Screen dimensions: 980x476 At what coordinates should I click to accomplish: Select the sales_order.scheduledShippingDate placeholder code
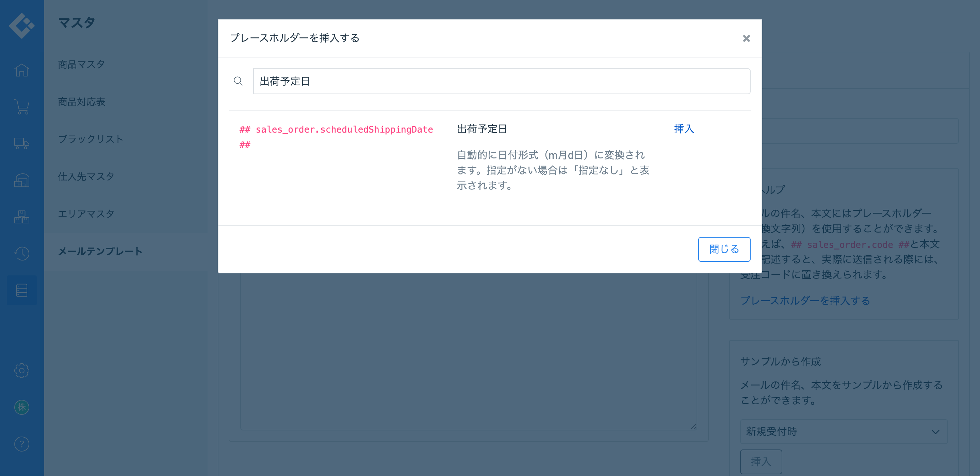click(336, 137)
